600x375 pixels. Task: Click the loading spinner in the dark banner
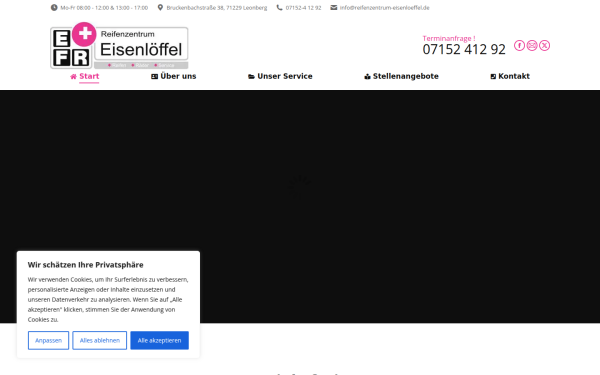tap(300, 186)
